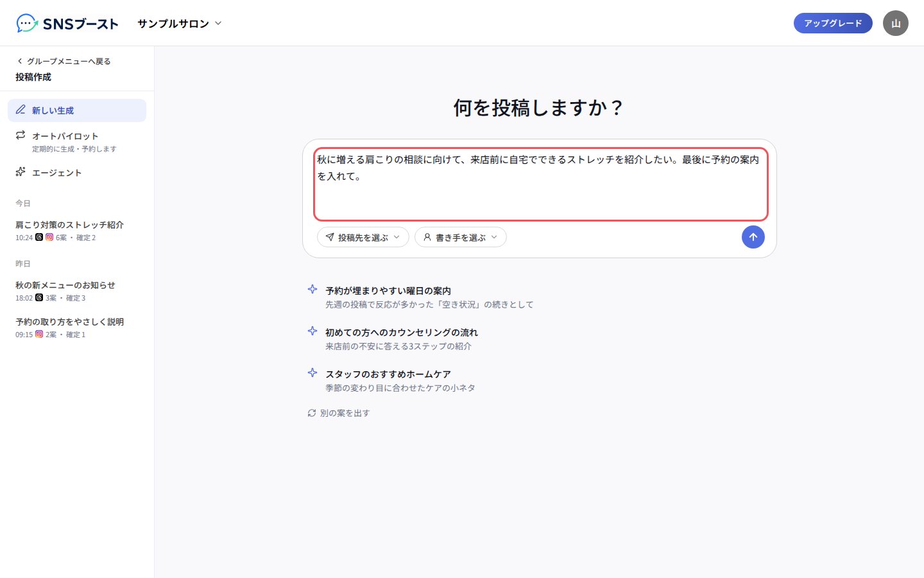Open the 書き手を選ぶ dropdown
The image size is (924, 578).
[461, 237]
